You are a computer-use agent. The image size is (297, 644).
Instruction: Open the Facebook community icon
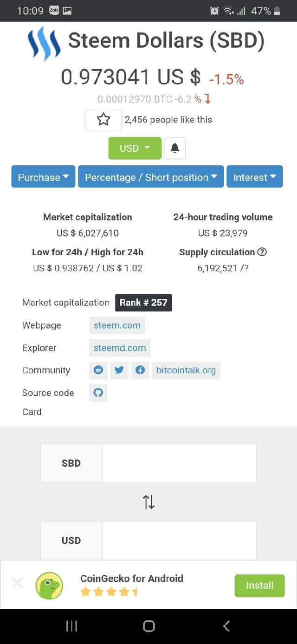(140, 370)
